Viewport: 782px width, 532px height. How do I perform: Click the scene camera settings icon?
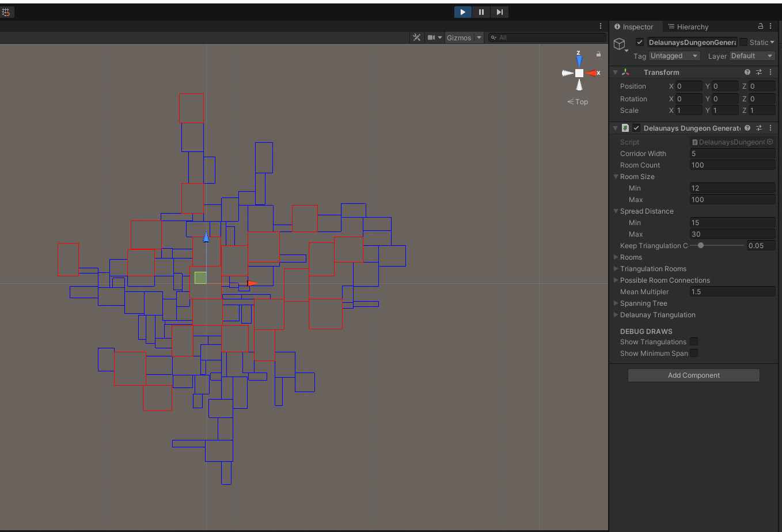432,37
